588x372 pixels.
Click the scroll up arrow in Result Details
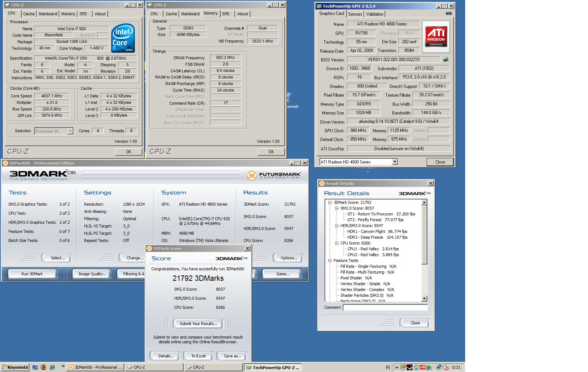(424, 202)
